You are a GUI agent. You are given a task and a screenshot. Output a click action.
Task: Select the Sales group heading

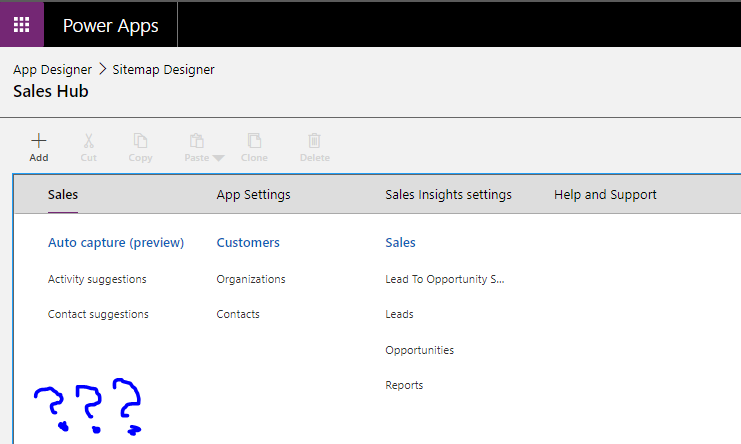click(x=400, y=243)
